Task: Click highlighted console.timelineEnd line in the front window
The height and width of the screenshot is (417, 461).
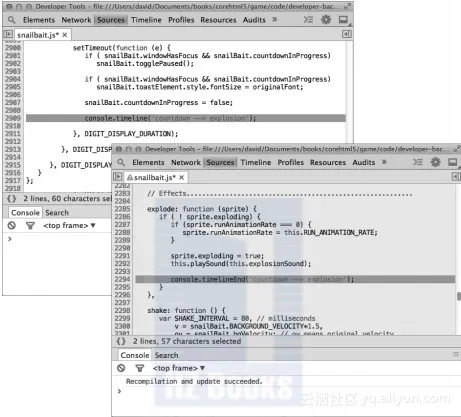Action: tap(295, 279)
